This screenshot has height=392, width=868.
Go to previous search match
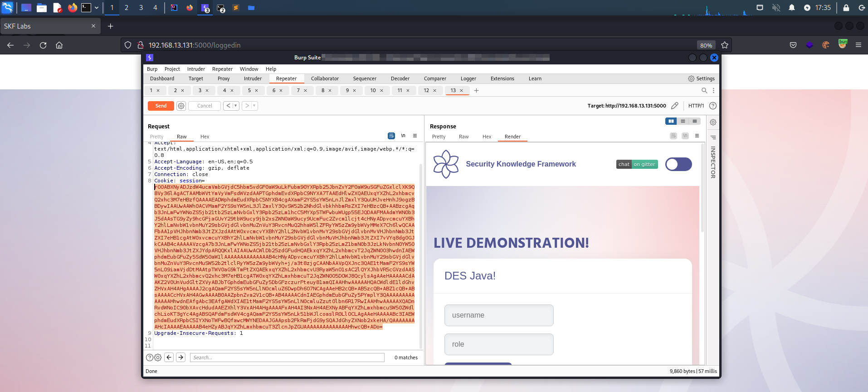point(169,358)
